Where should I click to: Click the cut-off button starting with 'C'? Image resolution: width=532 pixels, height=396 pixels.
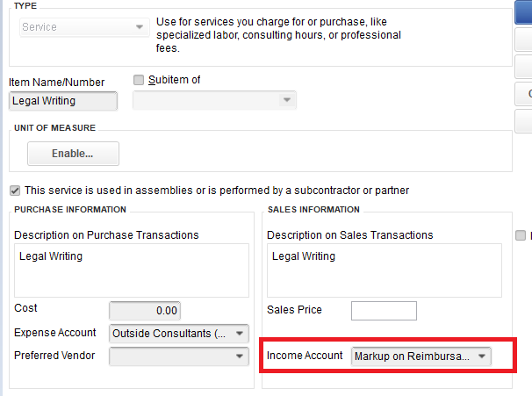(x=524, y=94)
